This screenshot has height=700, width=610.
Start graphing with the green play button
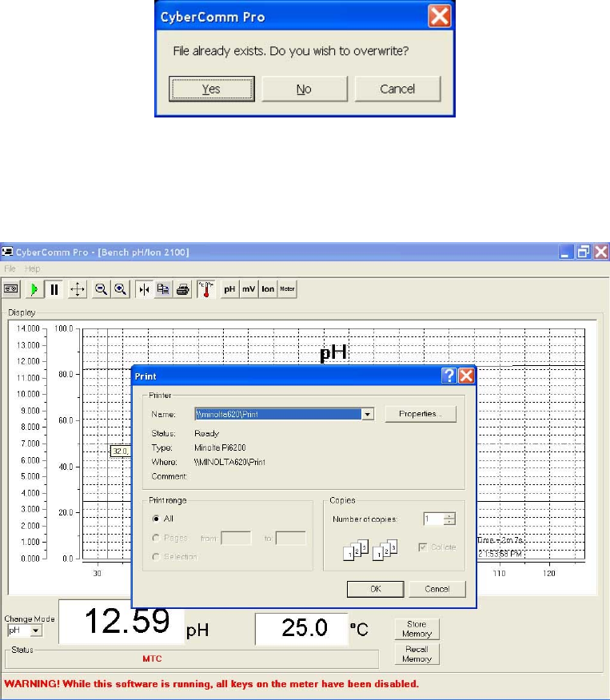coord(34,289)
